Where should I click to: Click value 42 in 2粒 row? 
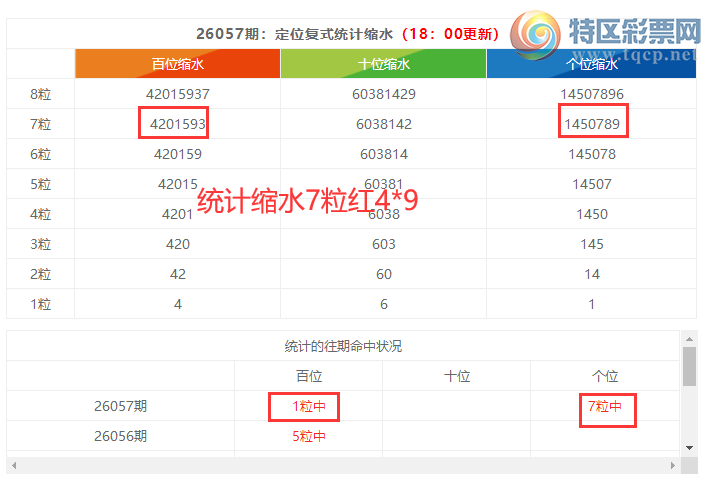[x=178, y=274]
